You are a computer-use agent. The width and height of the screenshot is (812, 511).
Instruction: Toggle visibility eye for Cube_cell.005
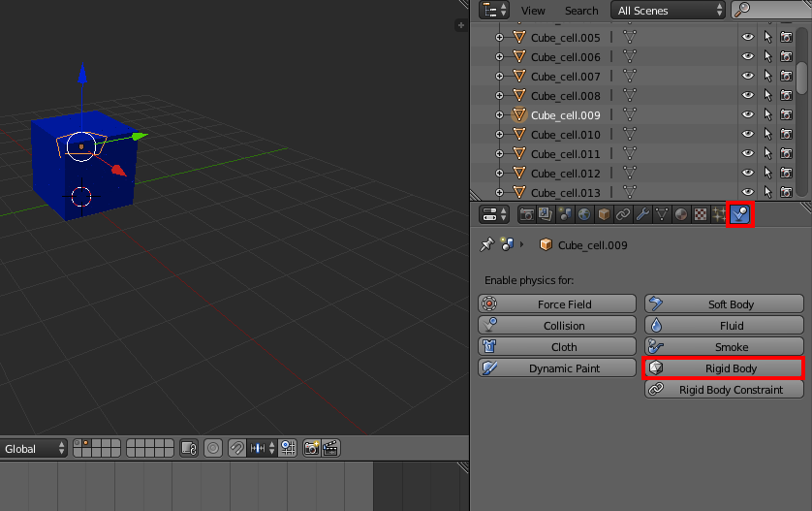[748, 37]
